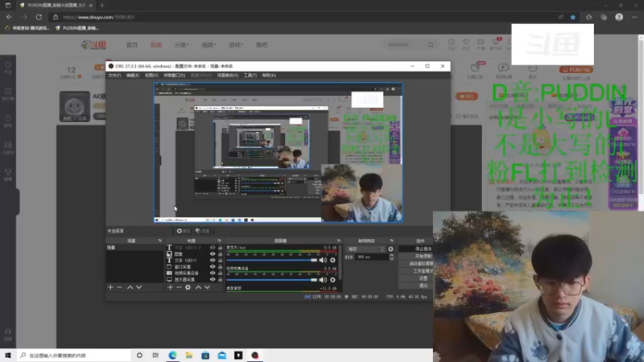Move the selected source down
The width and height of the screenshot is (644, 362).
pos(208,287)
